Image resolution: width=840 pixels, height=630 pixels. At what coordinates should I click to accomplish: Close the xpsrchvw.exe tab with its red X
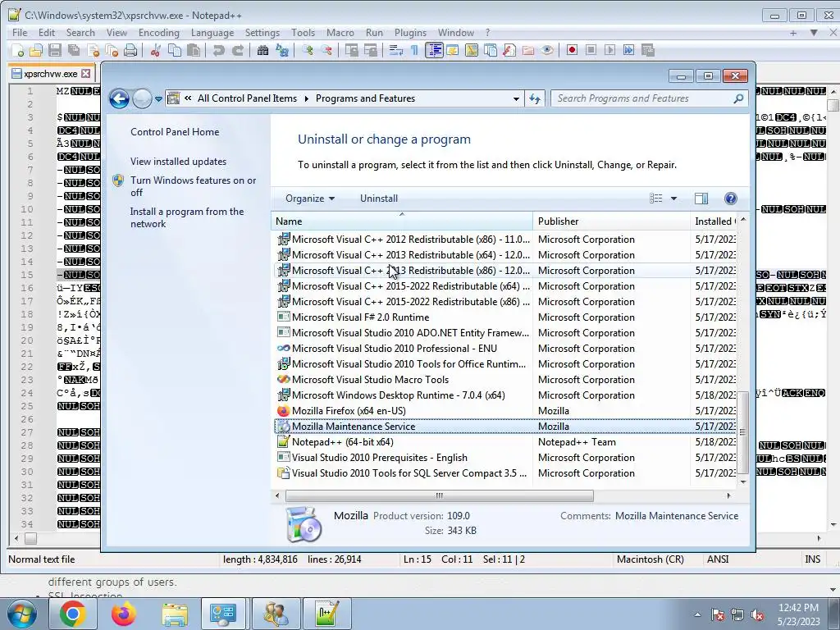[85, 73]
